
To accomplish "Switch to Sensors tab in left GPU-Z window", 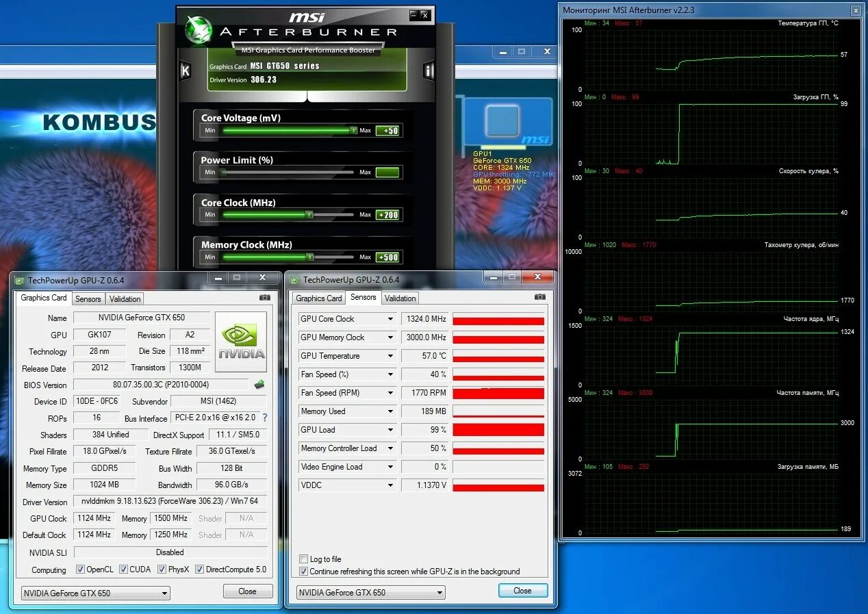I will tap(88, 299).
